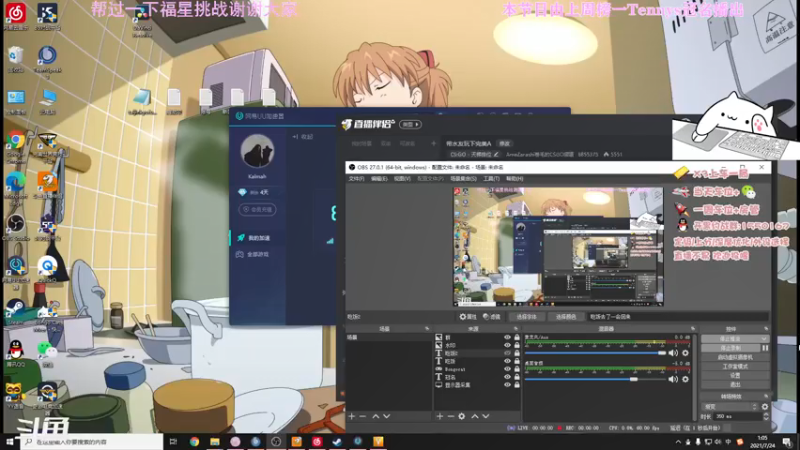The image size is (800, 450).
Task: Hide the 冠名 source via eye icon
Action: [507, 377]
